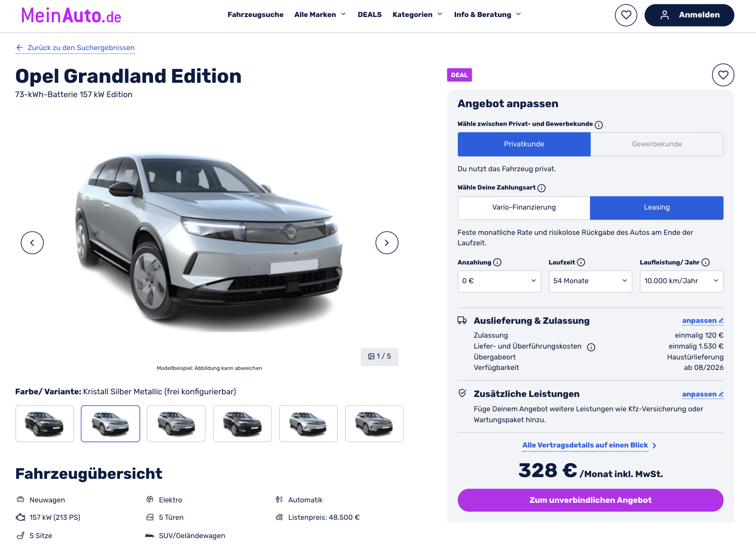The height and width of the screenshot is (549, 756).
Task: Open info icon beside Wähle Deine Zahlungsart
Action: point(541,188)
